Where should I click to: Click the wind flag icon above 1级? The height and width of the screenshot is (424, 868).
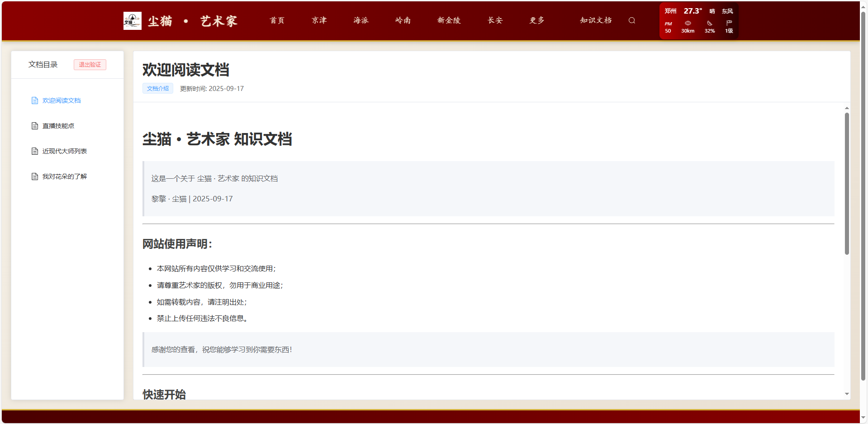729,23
